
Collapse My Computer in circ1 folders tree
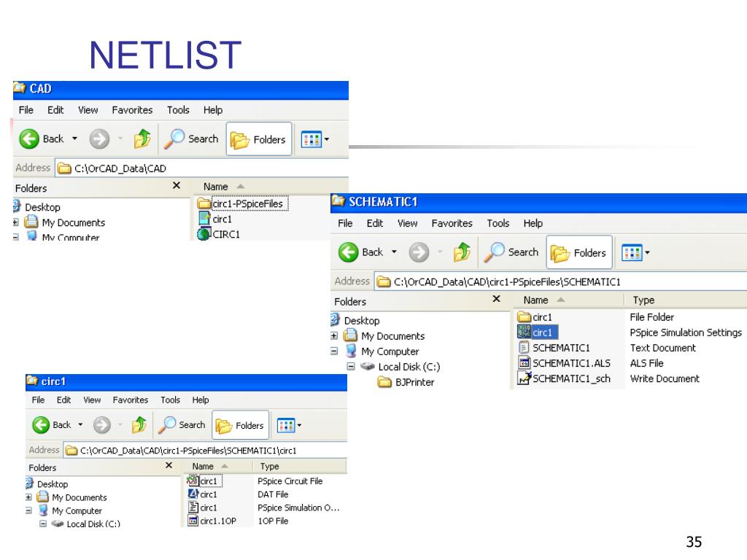point(28,510)
